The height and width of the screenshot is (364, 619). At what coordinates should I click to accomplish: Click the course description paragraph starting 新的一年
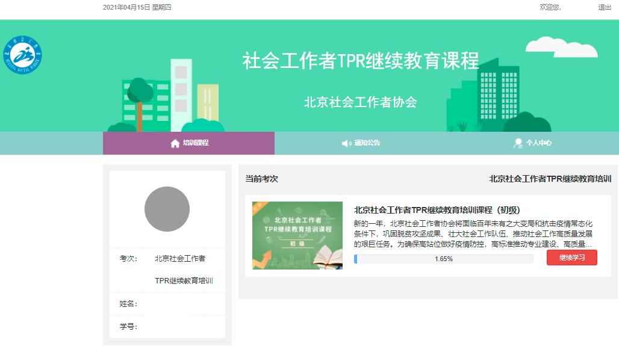(473, 234)
